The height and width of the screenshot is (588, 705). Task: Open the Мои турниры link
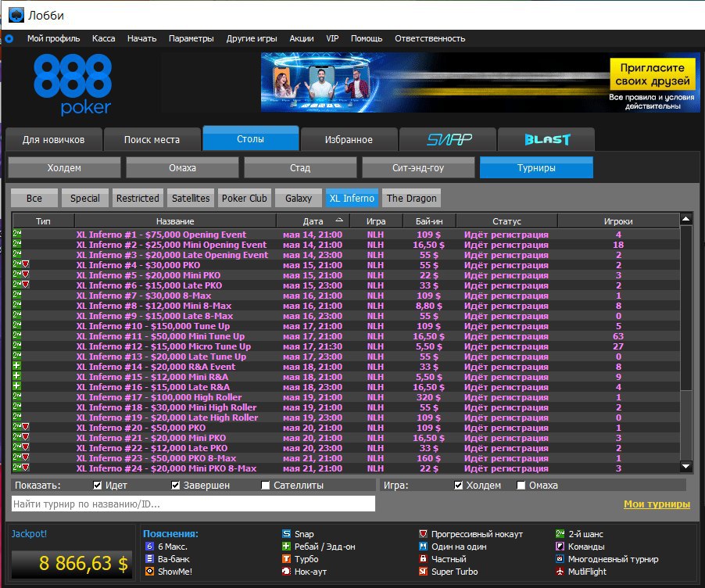[x=657, y=504]
